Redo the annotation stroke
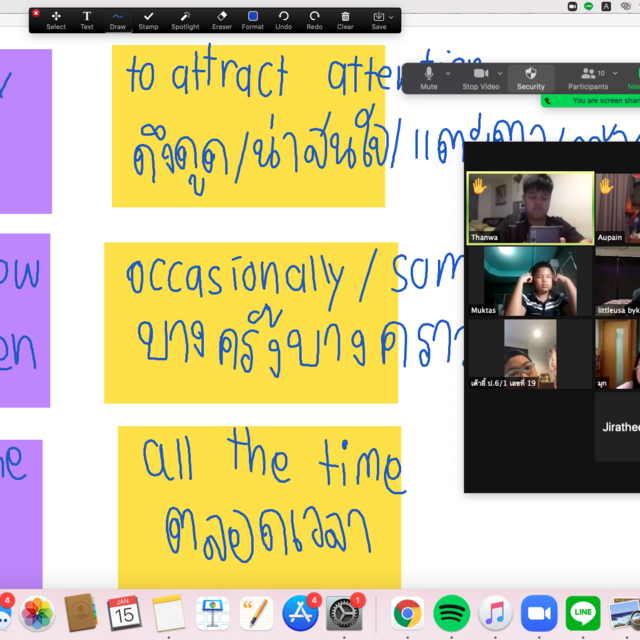The height and width of the screenshot is (640, 640). click(x=314, y=20)
